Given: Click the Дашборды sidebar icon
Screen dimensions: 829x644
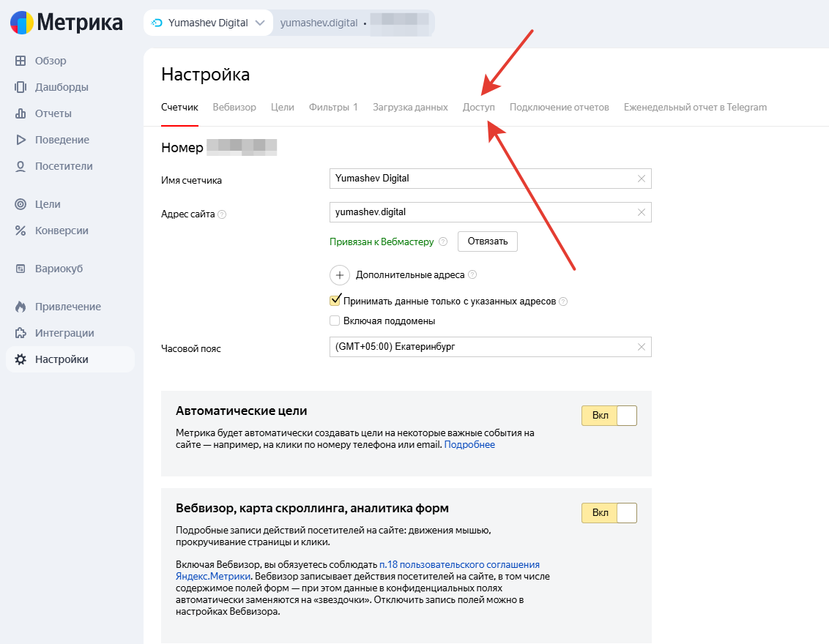Looking at the screenshot, I should click(x=21, y=87).
